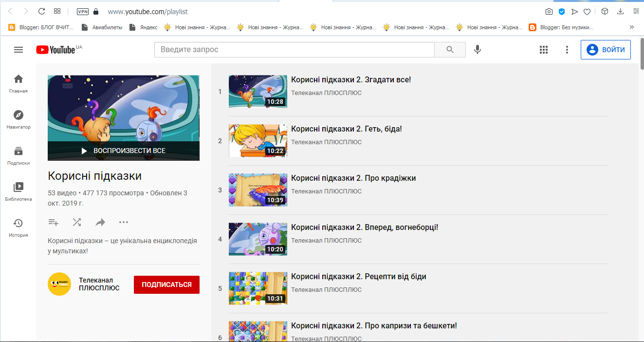Click the playlist title Корисні підказки

95,176
